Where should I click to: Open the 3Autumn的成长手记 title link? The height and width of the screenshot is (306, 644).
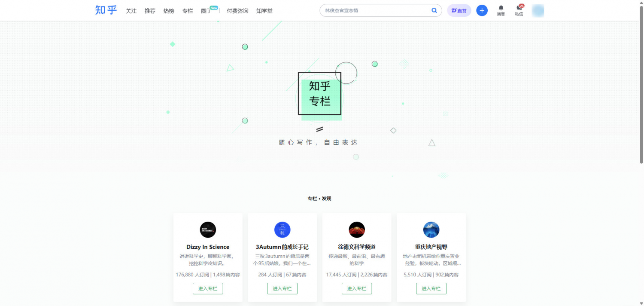(x=283, y=247)
